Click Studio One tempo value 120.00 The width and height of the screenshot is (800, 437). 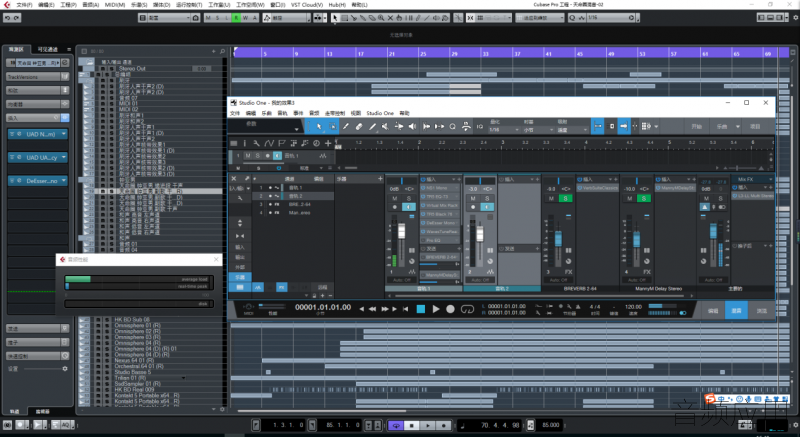pos(633,307)
